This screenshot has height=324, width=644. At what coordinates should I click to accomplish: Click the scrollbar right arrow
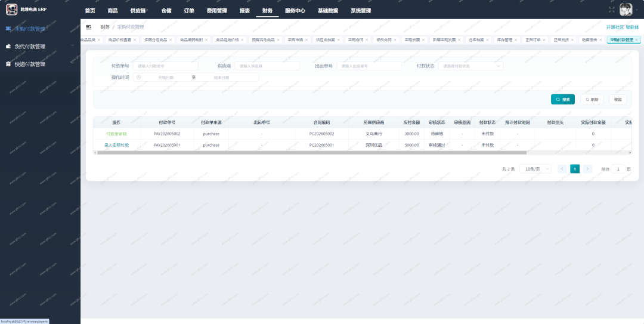tap(630, 153)
